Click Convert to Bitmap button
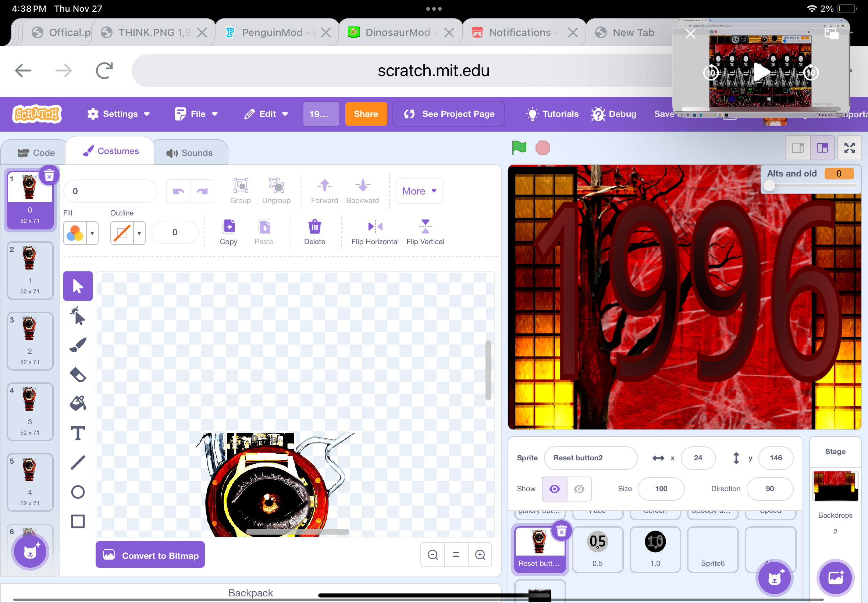This screenshot has height=603, width=868. point(150,555)
